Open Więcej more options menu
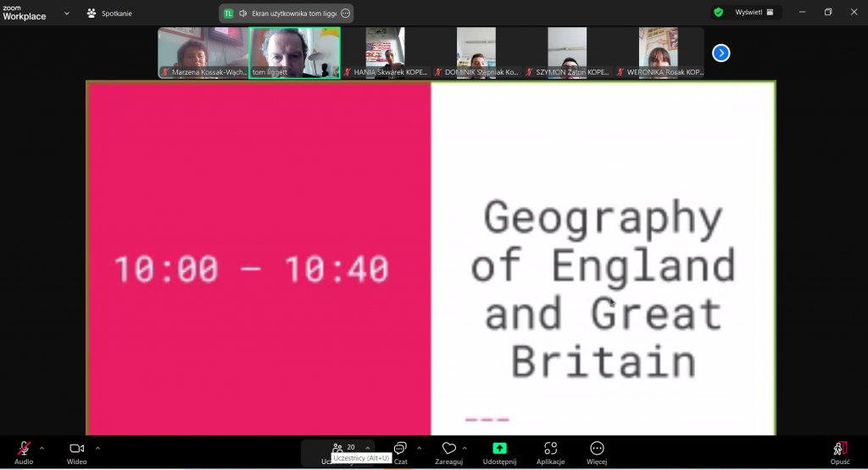The height and width of the screenshot is (470, 868). tap(597, 452)
